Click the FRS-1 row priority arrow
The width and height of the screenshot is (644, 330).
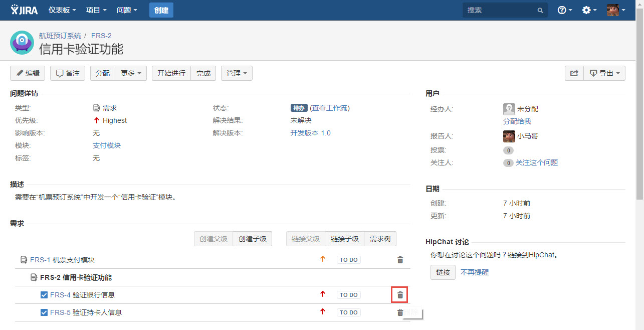[x=323, y=259]
